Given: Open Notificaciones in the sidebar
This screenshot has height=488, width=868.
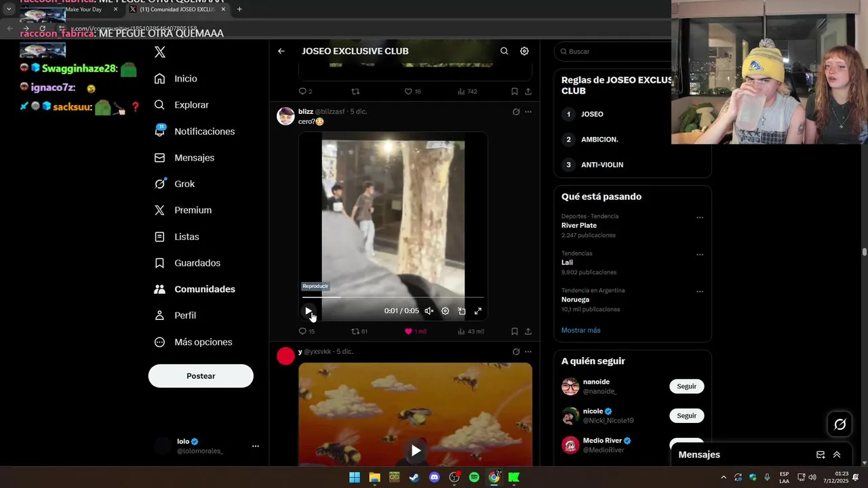Looking at the screenshot, I should coord(195,131).
